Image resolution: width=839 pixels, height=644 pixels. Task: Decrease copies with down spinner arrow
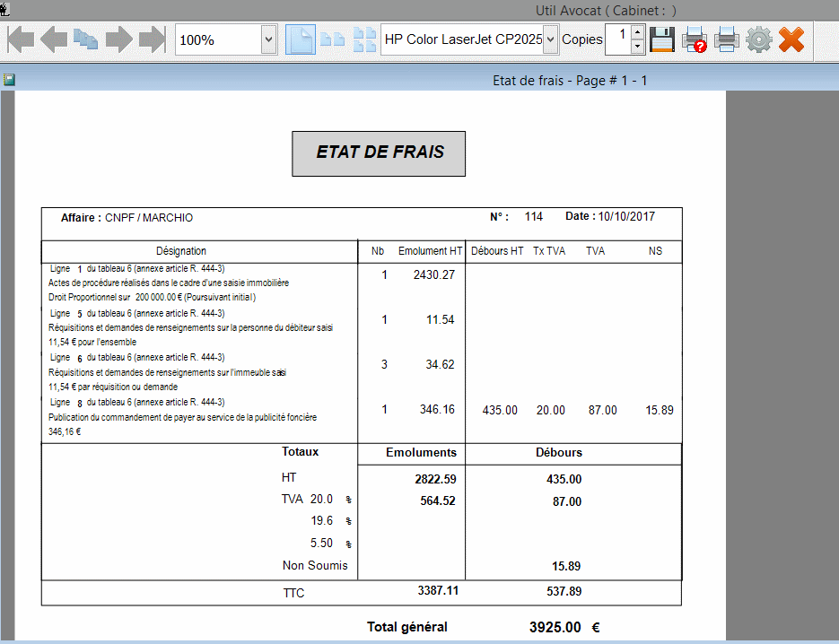(637, 47)
